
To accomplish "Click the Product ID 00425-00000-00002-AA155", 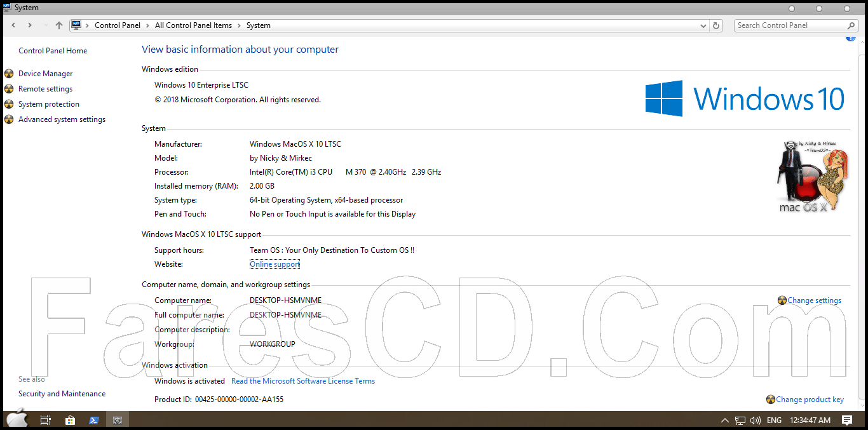I will click(240, 400).
